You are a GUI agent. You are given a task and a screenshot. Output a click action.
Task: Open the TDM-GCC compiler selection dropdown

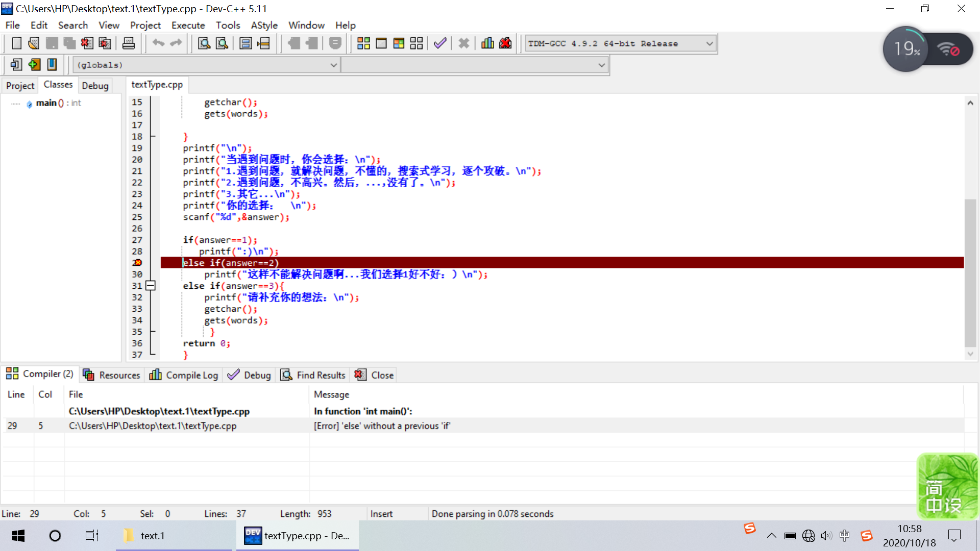click(x=709, y=44)
